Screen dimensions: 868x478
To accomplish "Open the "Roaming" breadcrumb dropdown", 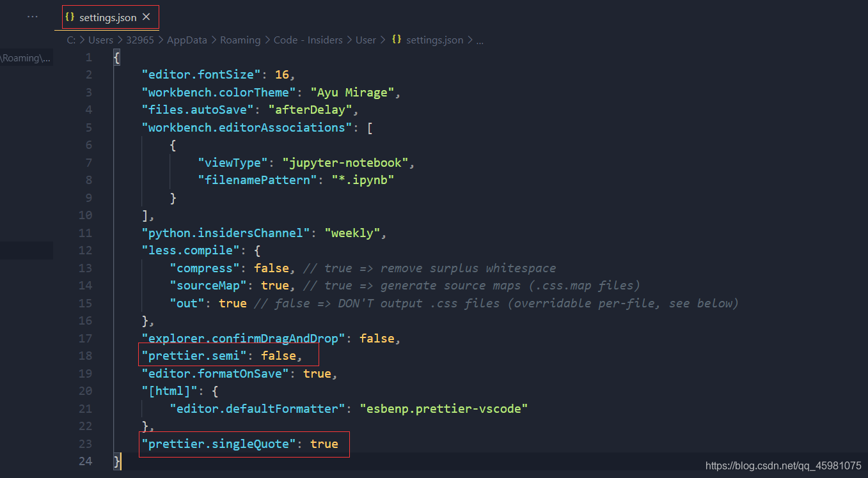I will pyautogui.click(x=241, y=39).
